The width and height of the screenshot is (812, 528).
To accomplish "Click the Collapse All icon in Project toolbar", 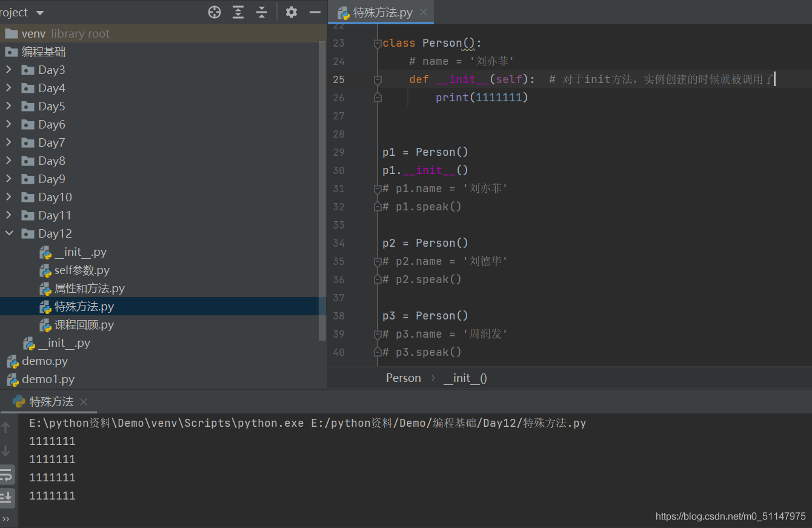I will pyautogui.click(x=262, y=12).
